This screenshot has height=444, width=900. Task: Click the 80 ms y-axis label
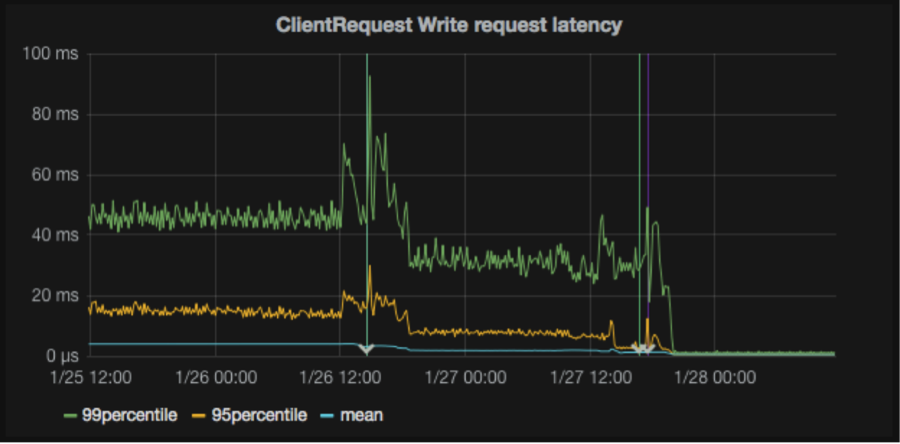[54, 115]
